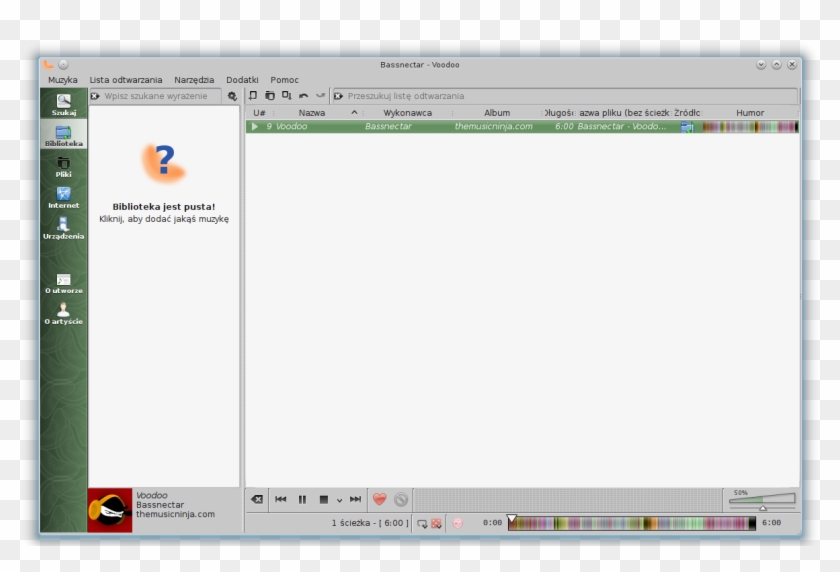
Task: Clear the library search field with the X icon
Action: 95,96
